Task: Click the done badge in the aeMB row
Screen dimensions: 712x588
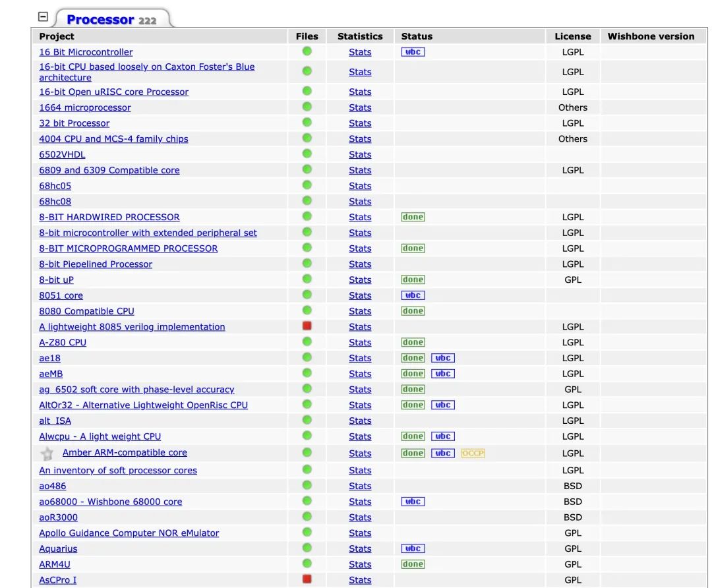Action: point(413,374)
